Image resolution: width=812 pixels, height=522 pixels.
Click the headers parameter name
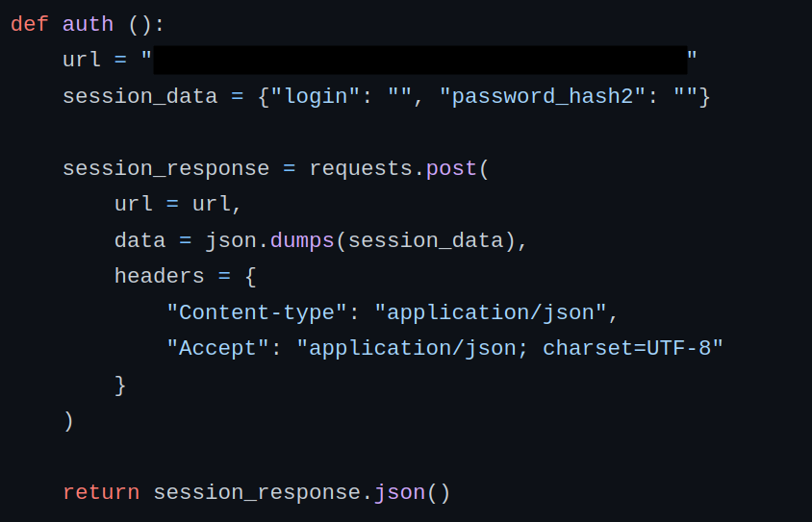coord(159,277)
